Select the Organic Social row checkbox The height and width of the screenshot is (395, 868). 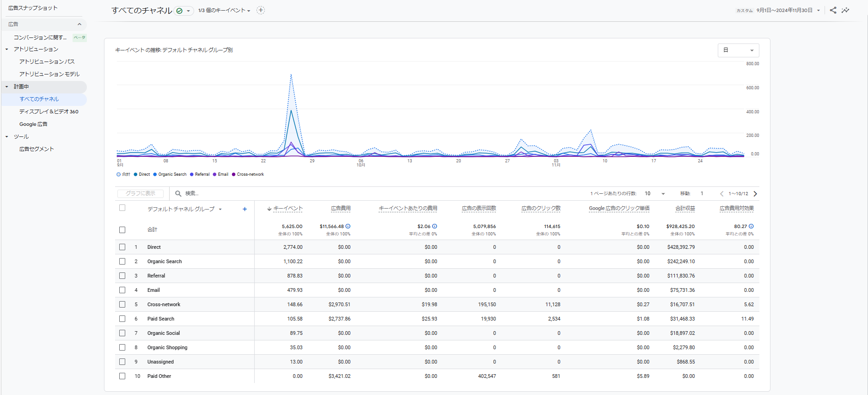[x=122, y=333]
